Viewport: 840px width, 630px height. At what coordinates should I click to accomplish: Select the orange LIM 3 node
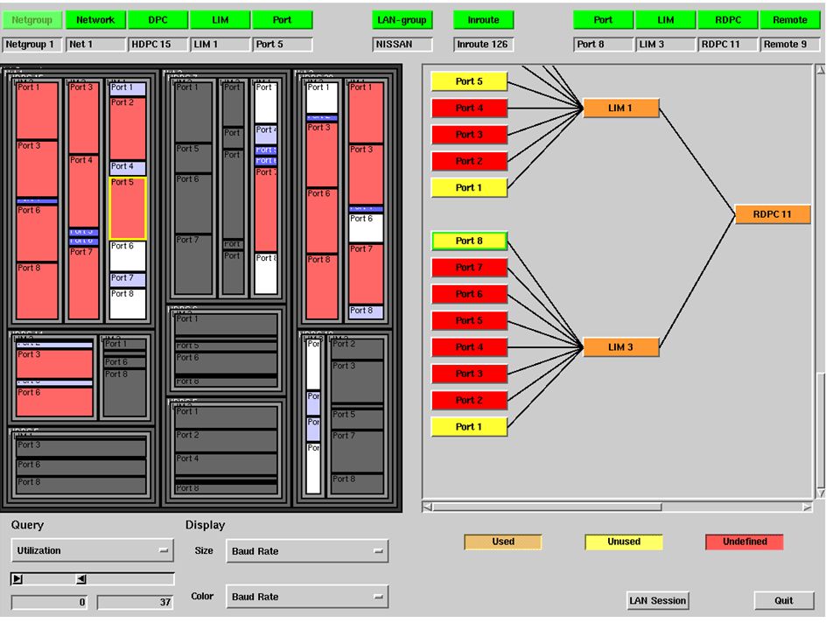pyautogui.click(x=621, y=347)
